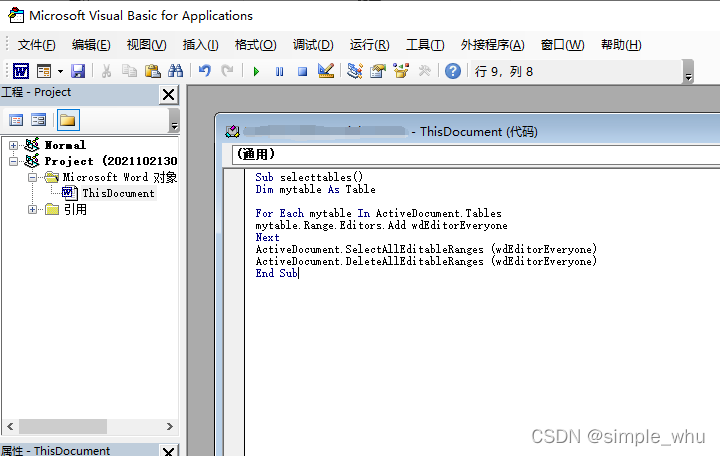Run the macro with the green play icon
This screenshot has height=456, width=720.
click(x=256, y=72)
